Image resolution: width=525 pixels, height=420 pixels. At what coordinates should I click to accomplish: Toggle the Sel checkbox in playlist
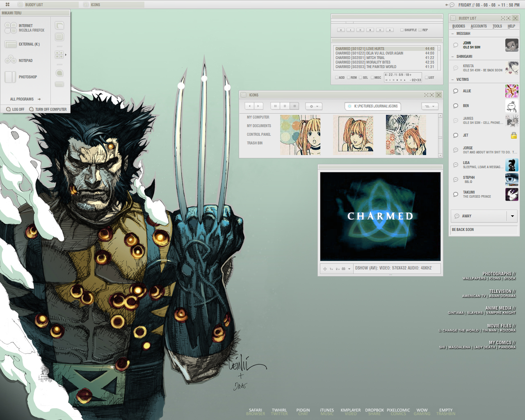(x=361, y=78)
